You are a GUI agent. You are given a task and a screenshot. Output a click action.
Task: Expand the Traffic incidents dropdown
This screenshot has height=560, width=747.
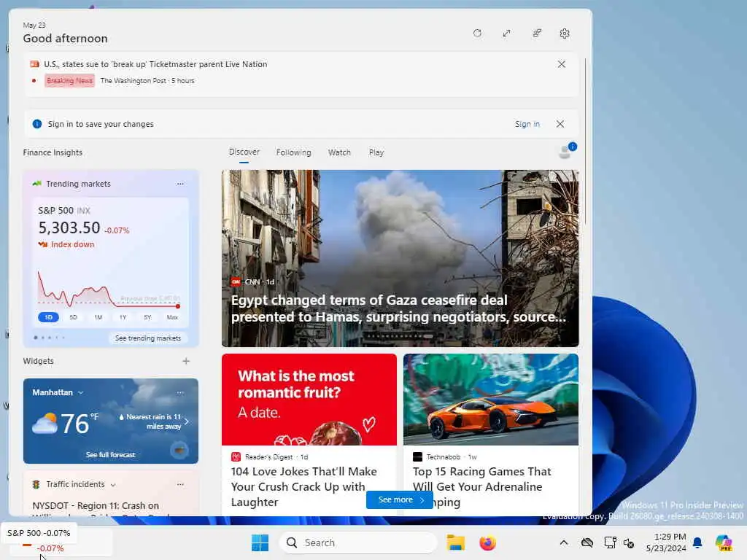tap(113, 485)
